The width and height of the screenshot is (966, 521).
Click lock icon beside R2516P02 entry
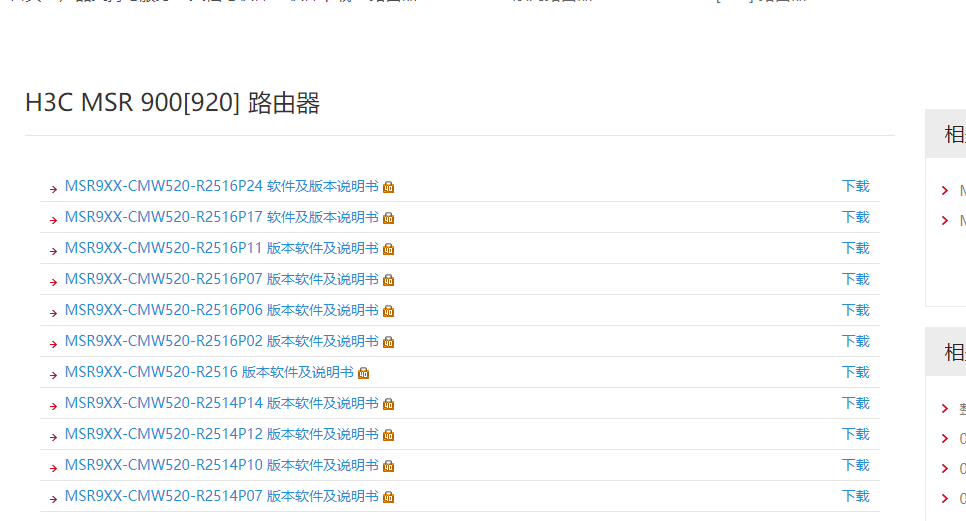388,342
